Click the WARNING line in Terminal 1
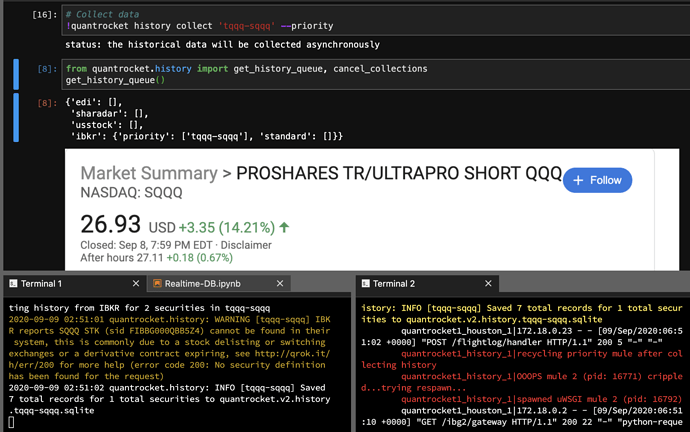The image size is (690, 432). coord(169,348)
